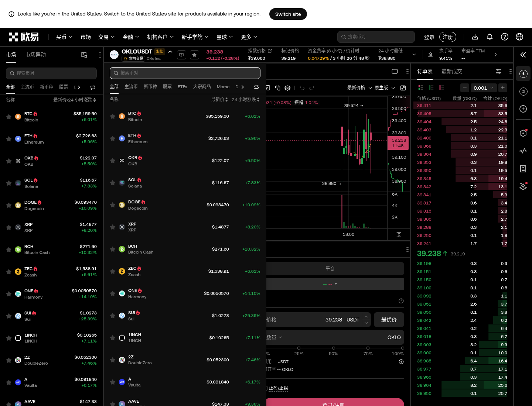Expand the stats chevron after 24 小时最低
Screen dimensions: 532x406
tap(414, 55)
